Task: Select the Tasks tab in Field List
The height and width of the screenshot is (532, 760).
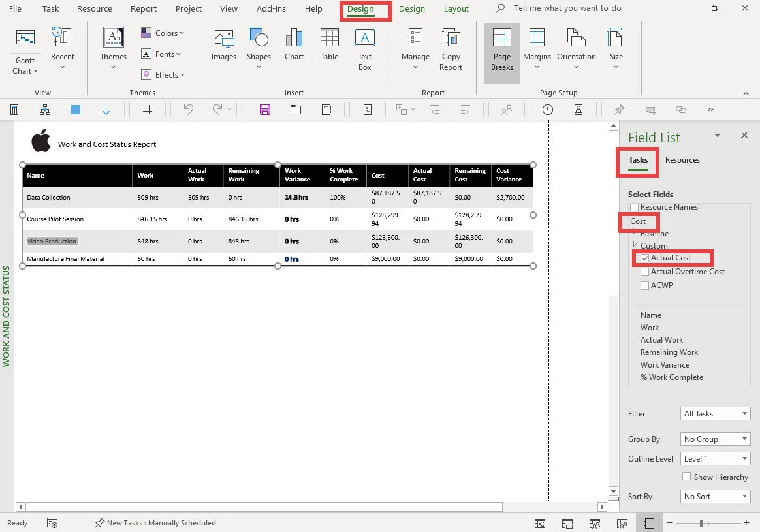Action: click(x=638, y=160)
